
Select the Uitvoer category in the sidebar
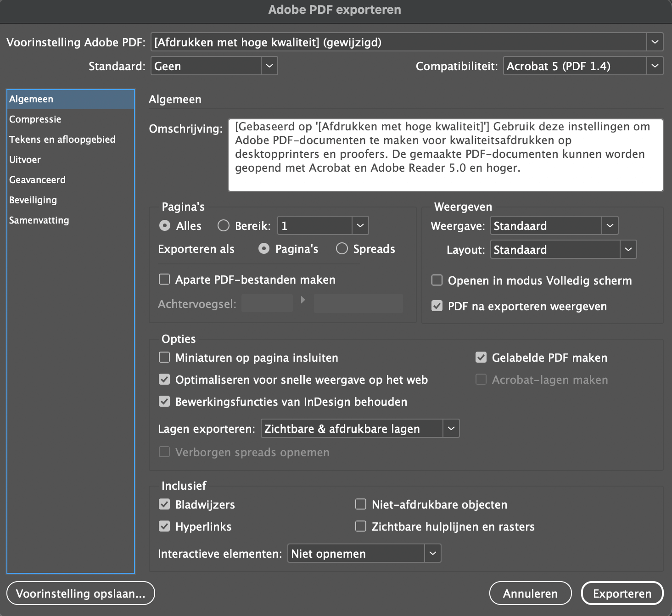25,159
